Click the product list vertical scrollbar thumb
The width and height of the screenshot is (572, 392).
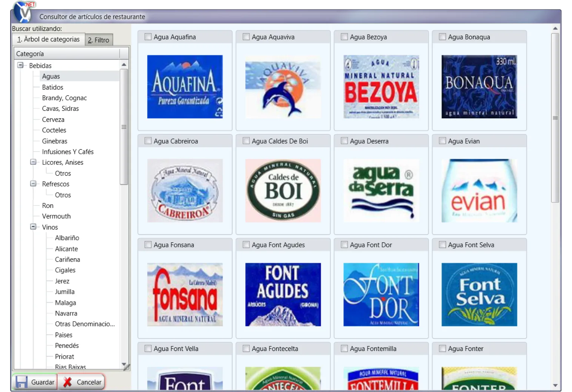(x=555, y=118)
